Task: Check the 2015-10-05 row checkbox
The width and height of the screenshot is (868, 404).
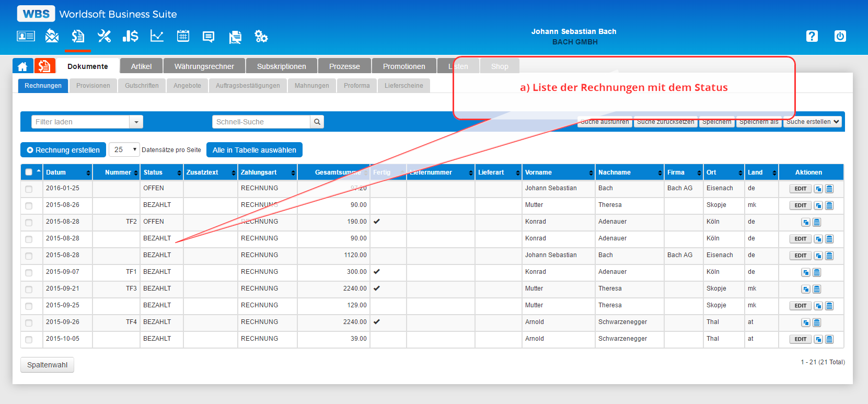Action: pyautogui.click(x=29, y=340)
